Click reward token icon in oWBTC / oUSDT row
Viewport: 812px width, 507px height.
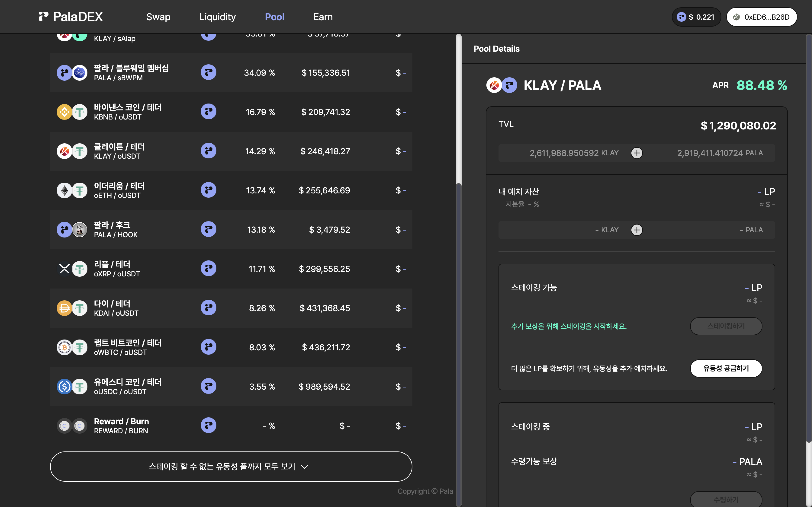(208, 347)
